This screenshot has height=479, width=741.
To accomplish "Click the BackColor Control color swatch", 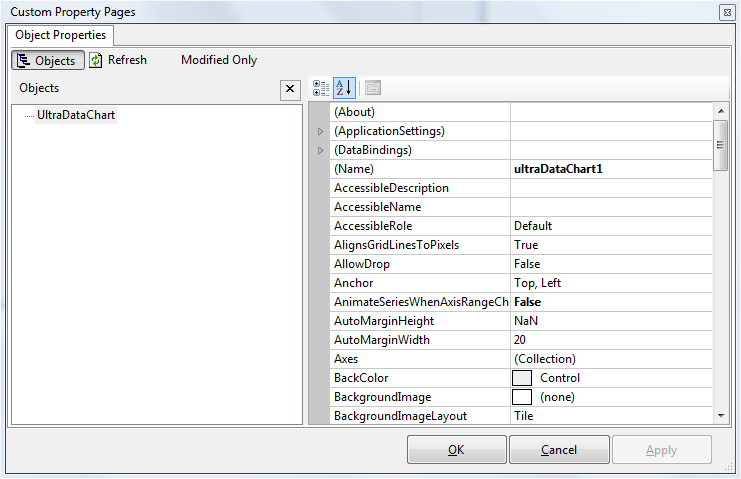I will pyautogui.click(x=522, y=378).
